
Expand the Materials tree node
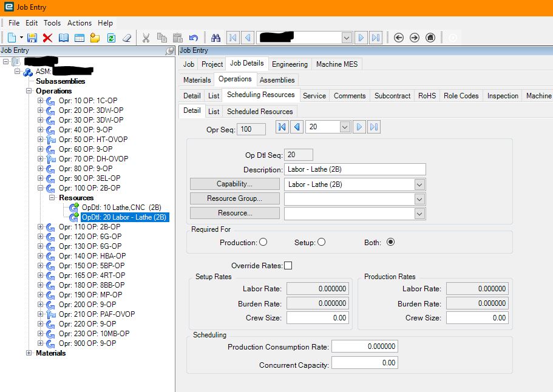pyautogui.click(x=29, y=353)
